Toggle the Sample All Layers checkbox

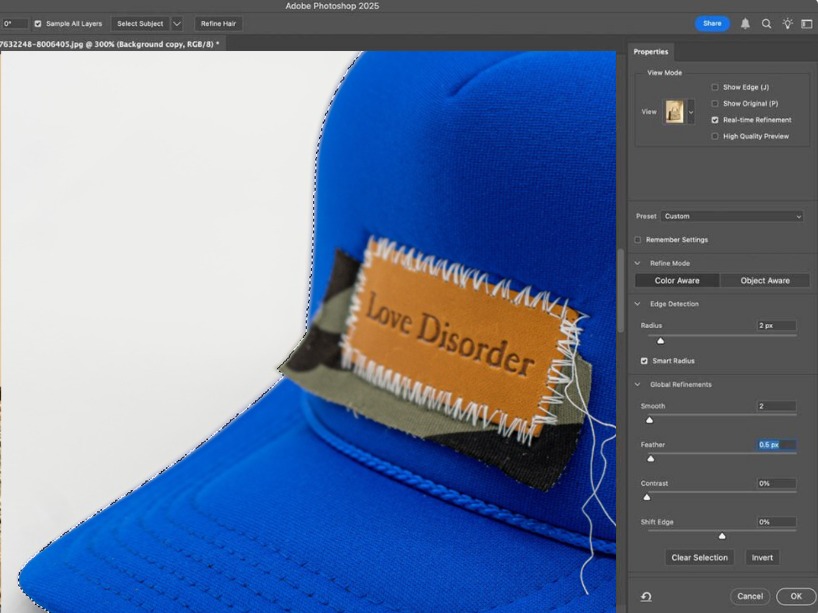(38, 23)
